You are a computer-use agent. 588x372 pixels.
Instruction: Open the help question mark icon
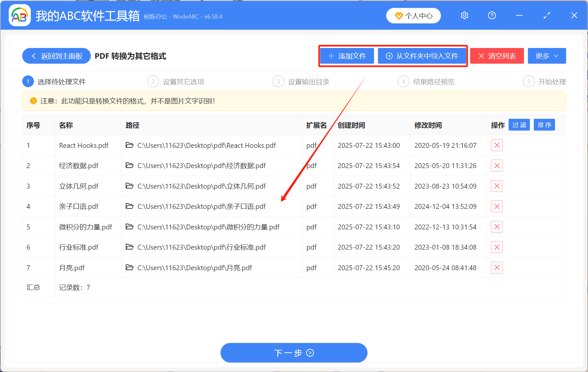492,15
